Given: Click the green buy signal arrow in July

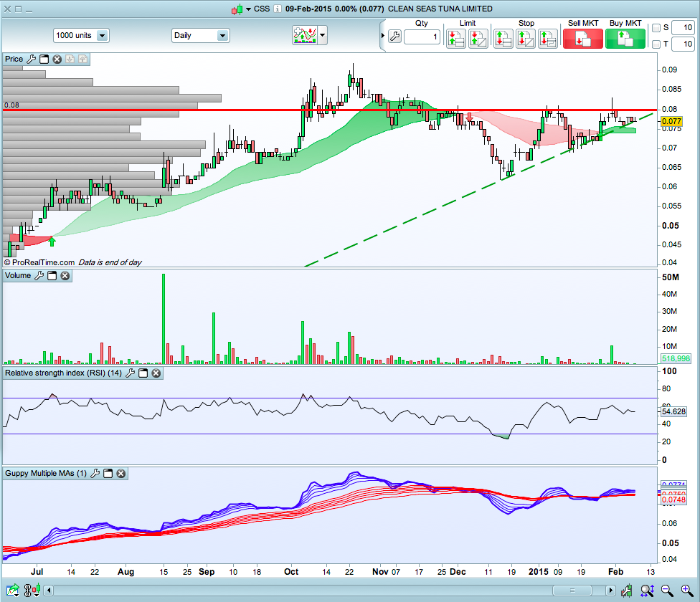Looking at the screenshot, I should pos(52,242).
